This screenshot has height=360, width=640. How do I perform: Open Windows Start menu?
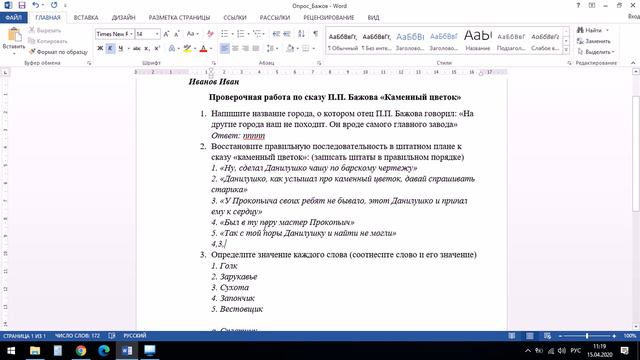pos(11,351)
